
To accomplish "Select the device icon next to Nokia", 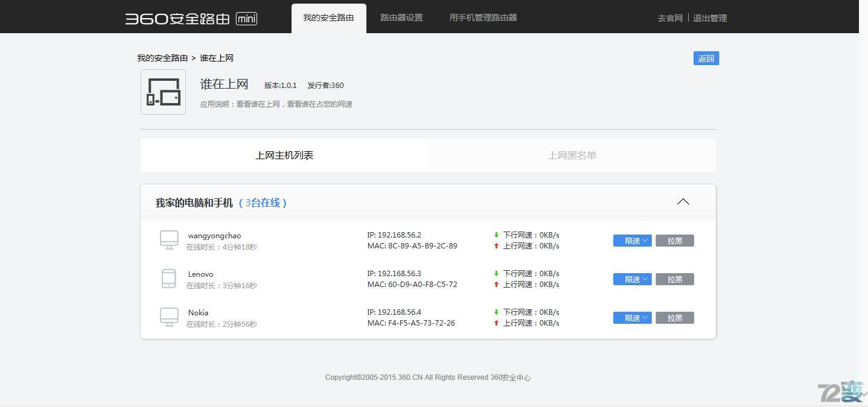I will (169, 317).
